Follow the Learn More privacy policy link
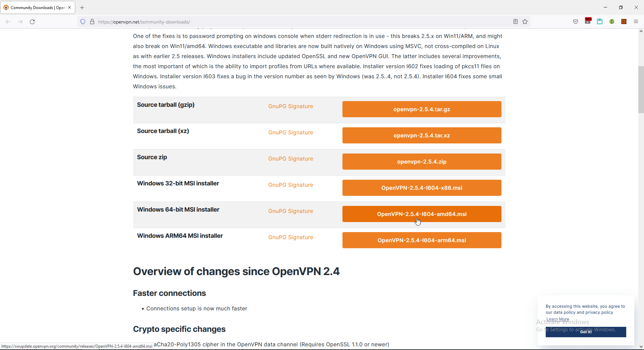This screenshot has height=350, width=644. pyautogui.click(x=557, y=319)
